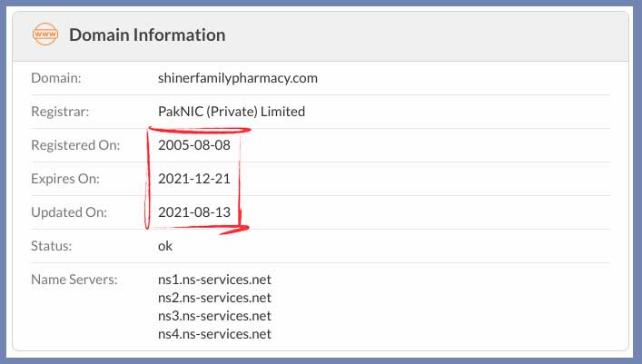
Task: Click the Name Servers label
Action: (74, 279)
